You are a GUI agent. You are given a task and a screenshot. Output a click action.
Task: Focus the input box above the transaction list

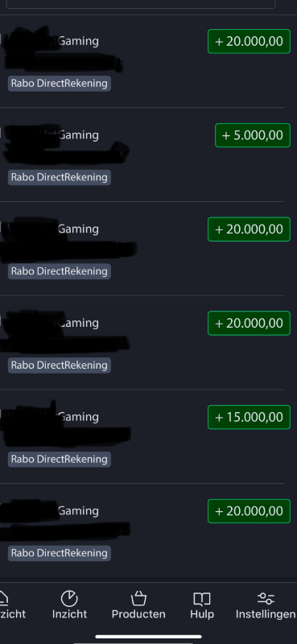tap(141, 4)
